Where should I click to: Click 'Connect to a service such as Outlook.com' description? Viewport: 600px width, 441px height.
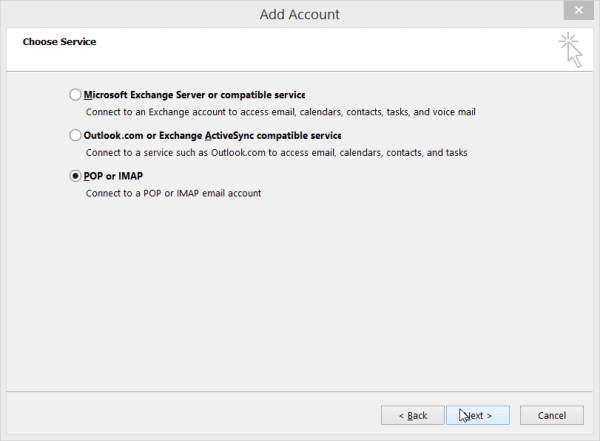tap(276, 152)
